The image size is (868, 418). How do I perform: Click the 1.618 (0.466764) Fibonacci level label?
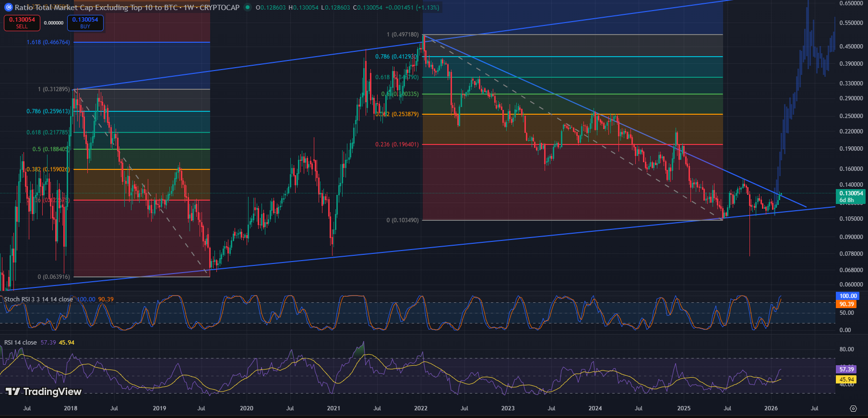click(x=48, y=42)
